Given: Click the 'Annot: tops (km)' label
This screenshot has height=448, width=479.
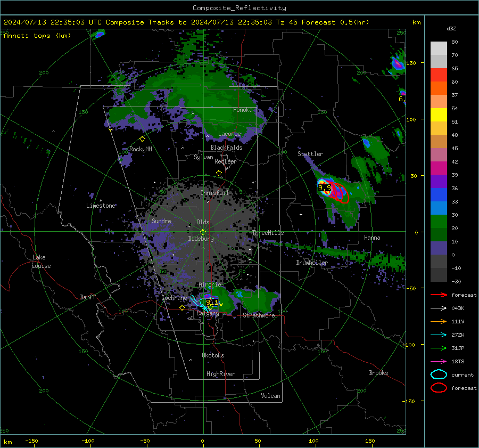Looking at the screenshot, I should [37, 36].
